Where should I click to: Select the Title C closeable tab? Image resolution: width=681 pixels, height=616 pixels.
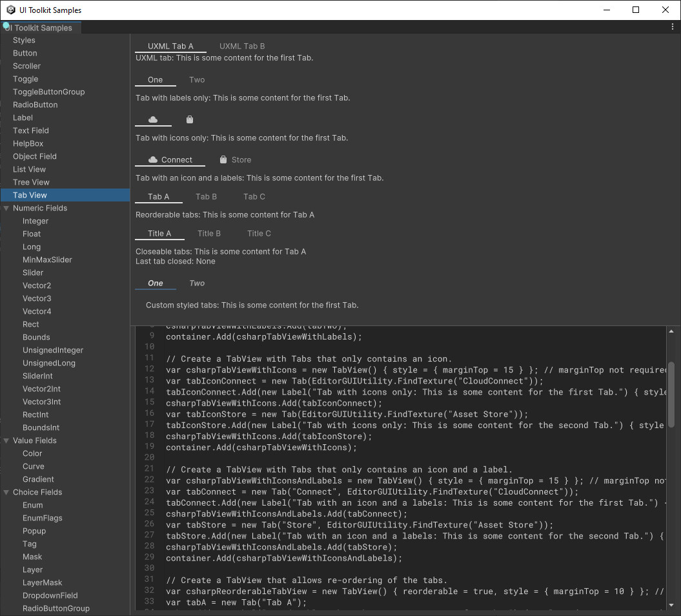coord(258,233)
